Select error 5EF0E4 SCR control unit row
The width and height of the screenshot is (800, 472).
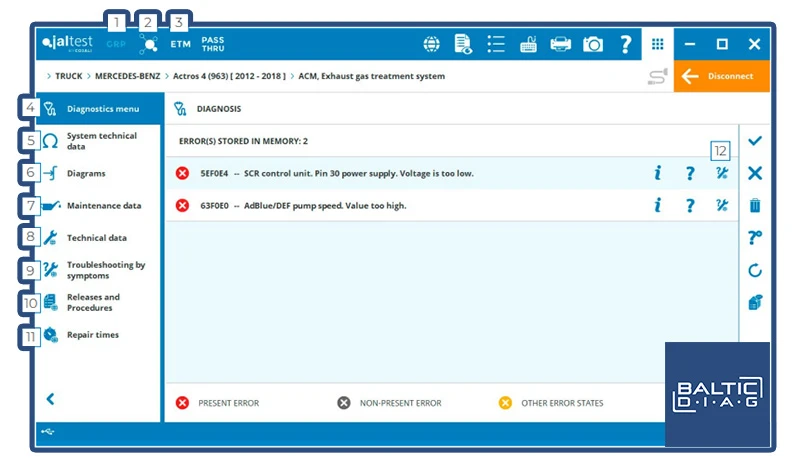click(452, 173)
